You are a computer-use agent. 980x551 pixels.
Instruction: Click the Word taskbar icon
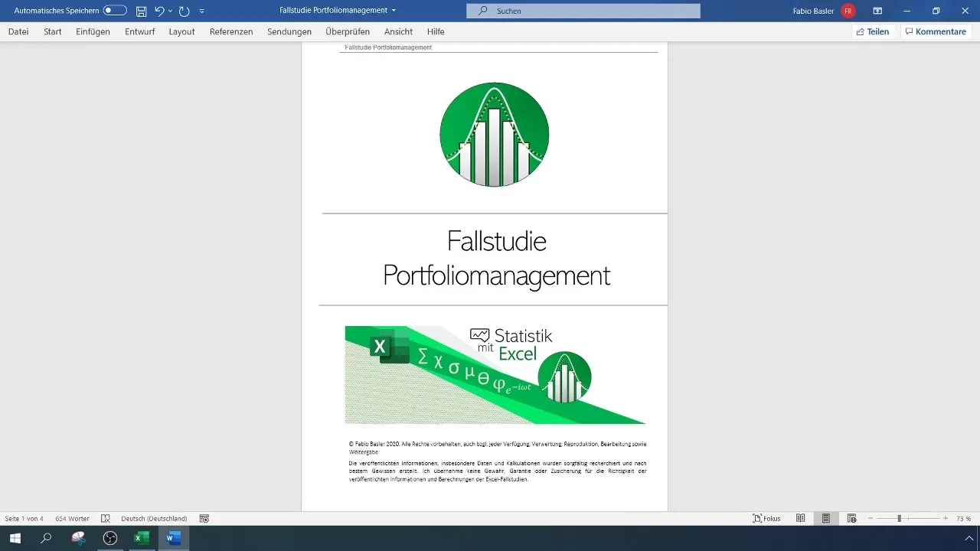pyautogui.click(x=173, y=538)
